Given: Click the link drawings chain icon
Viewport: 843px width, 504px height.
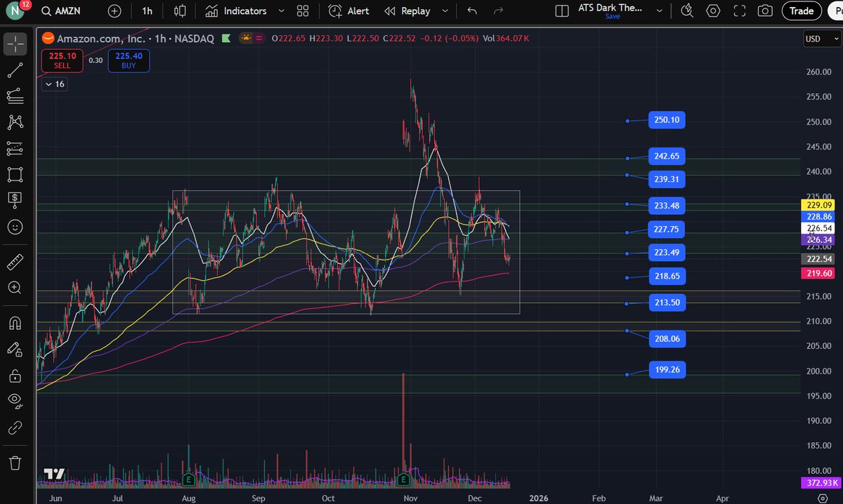Looking at the screenshot, I should pyautogui.click(x=15, y=426).
